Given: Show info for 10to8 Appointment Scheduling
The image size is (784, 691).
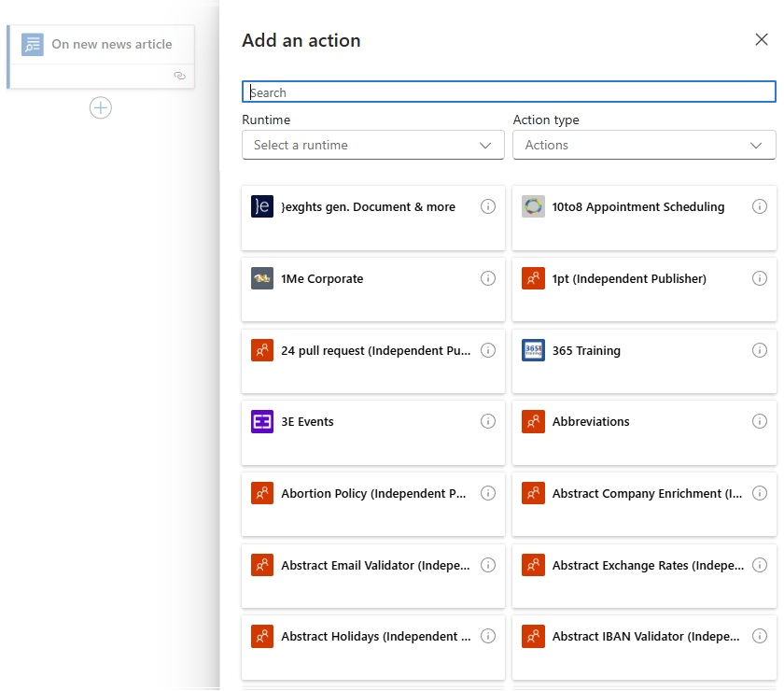Looking at the screenshot, I should click(760, 206).
